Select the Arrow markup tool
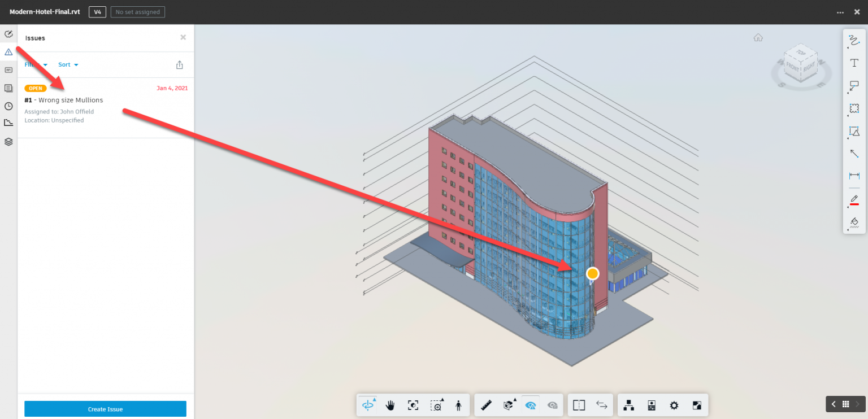This screenshot has height=419, width=868. 854,154
